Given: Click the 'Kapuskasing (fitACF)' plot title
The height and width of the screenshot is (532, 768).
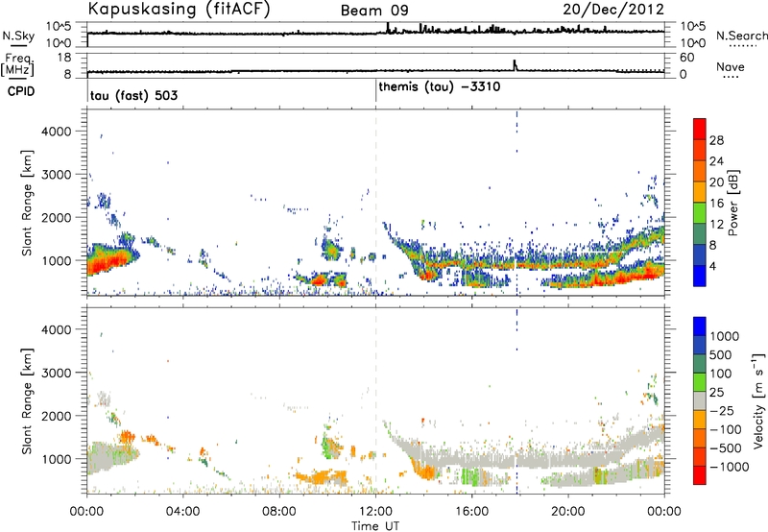Looking at the screenshot, I should pyautogui.click(x=179, y=9).
